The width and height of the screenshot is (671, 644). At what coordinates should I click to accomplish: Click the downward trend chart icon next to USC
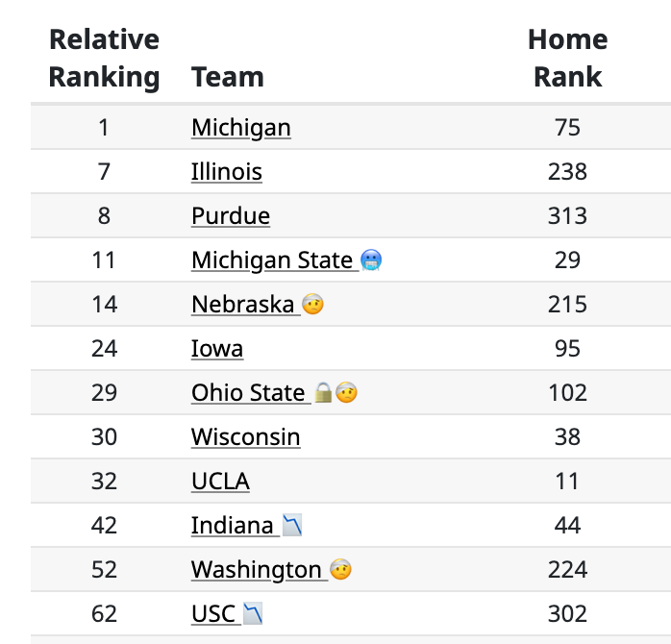253,613
